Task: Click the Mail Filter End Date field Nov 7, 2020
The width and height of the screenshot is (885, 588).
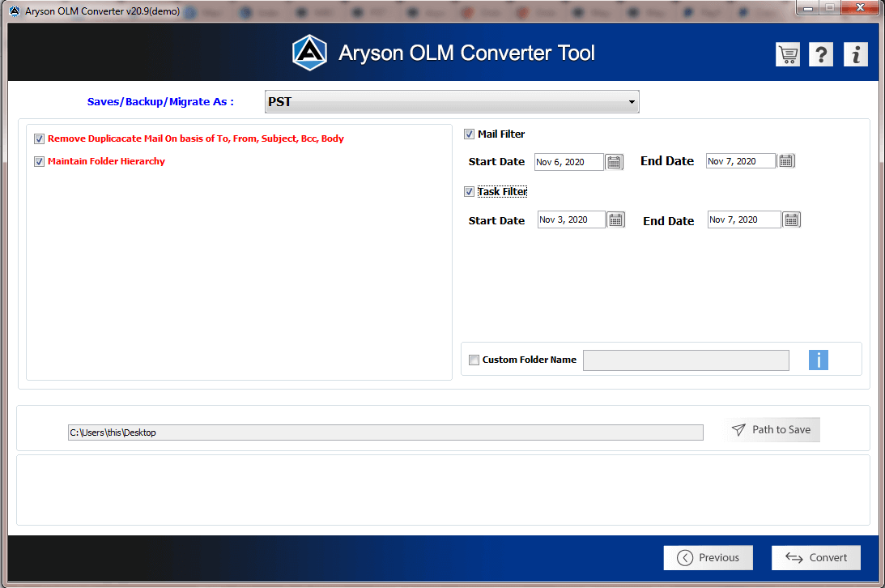Action: [x=741, y=161]
